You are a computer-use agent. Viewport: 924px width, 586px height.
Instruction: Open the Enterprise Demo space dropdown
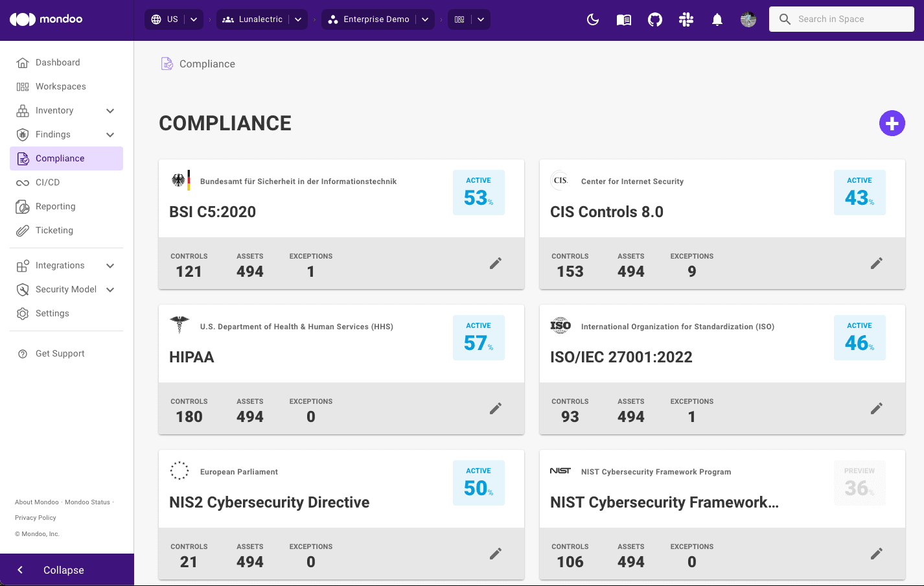click(x=425, y=19)
